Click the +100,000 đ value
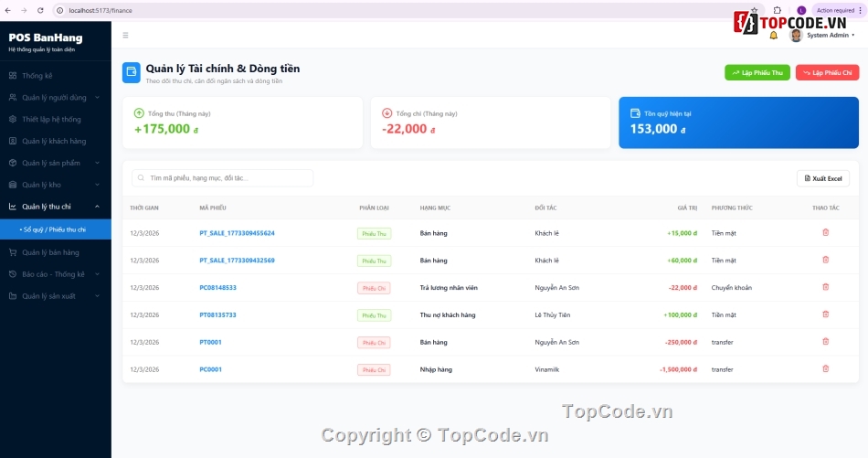 pos(681,314)
